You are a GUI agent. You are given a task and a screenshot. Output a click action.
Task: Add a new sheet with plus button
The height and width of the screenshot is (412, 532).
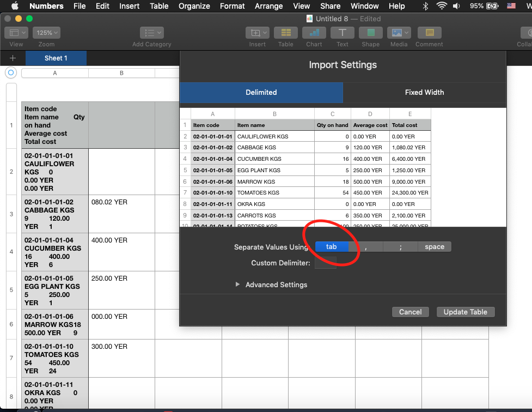(13, 58)
